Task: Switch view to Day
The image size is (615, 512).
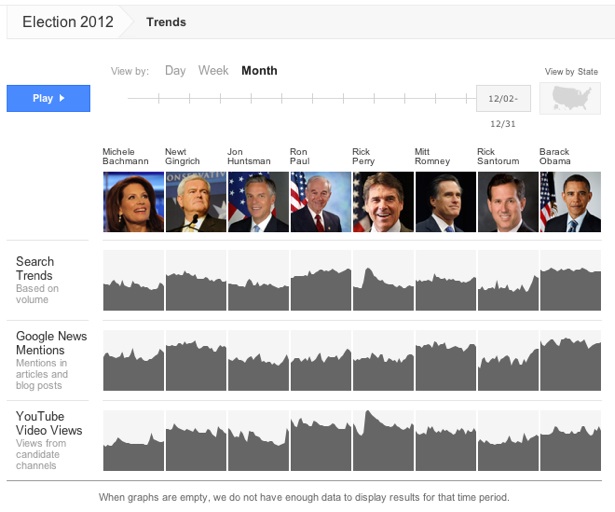Action: coord(175,71)
